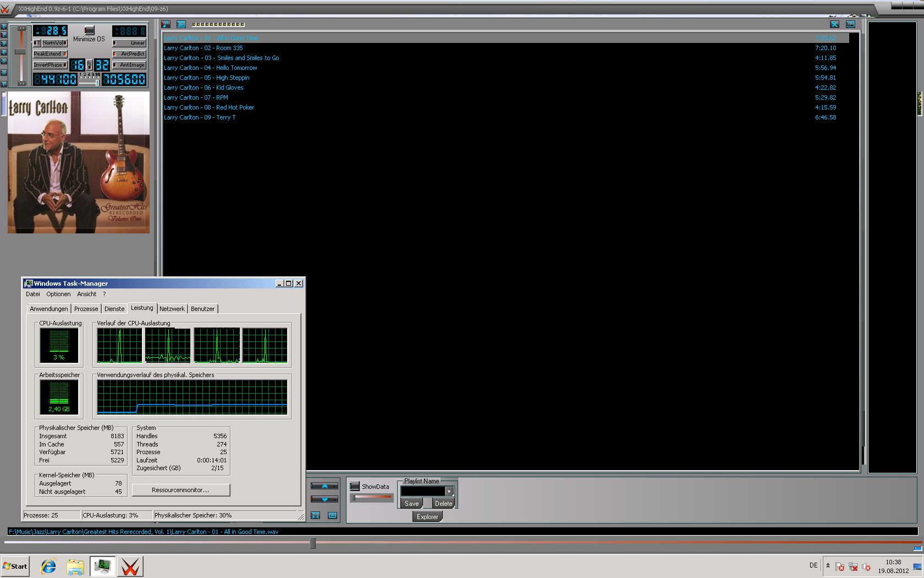Click the first icon above the playlist
Screen dimensions: 924x578
coord(166,24)
